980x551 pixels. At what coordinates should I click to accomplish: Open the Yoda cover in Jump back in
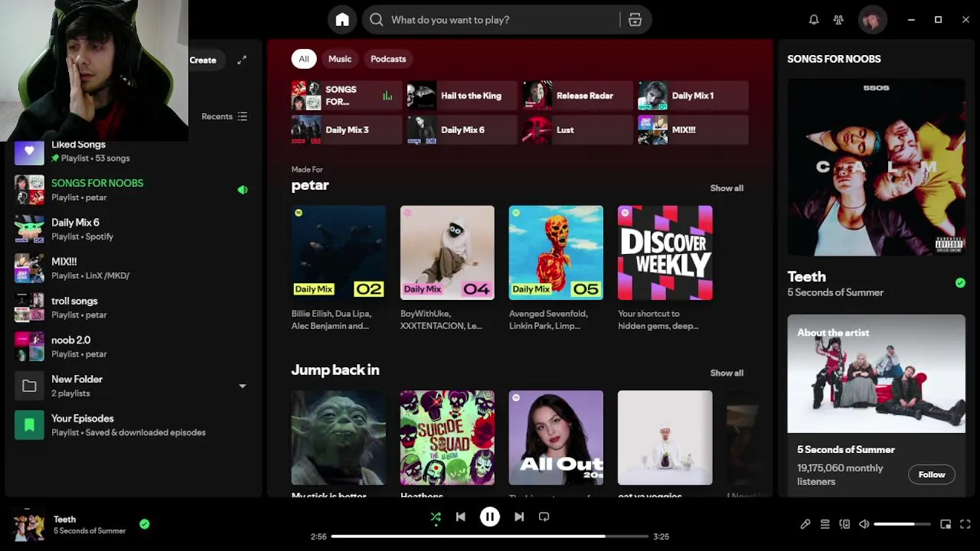[x=338, y=438]
